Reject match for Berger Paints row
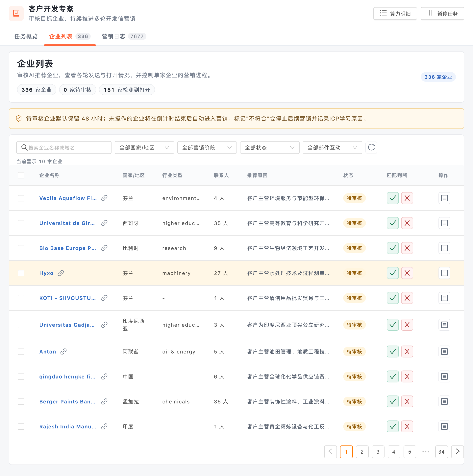The width and height of the screenshot is (473, 476). [407, 402]
